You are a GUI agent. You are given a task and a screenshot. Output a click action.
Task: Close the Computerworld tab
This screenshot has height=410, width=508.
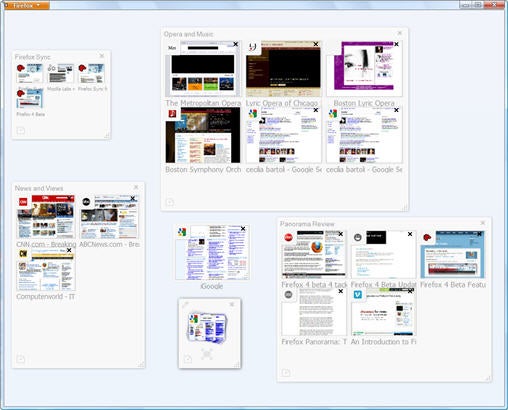coord(69,250)
